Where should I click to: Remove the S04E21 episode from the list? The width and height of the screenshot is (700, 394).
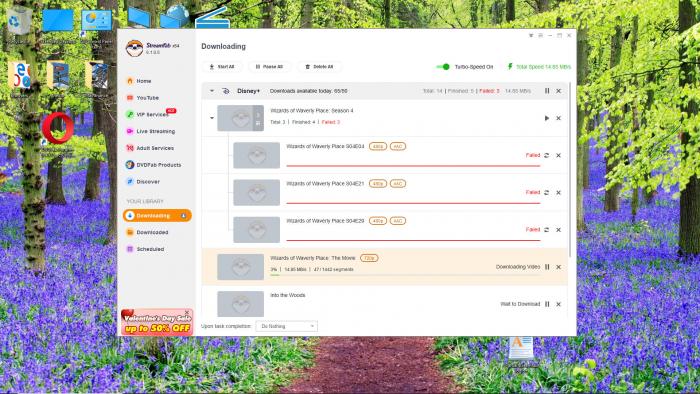pos(558,192)
